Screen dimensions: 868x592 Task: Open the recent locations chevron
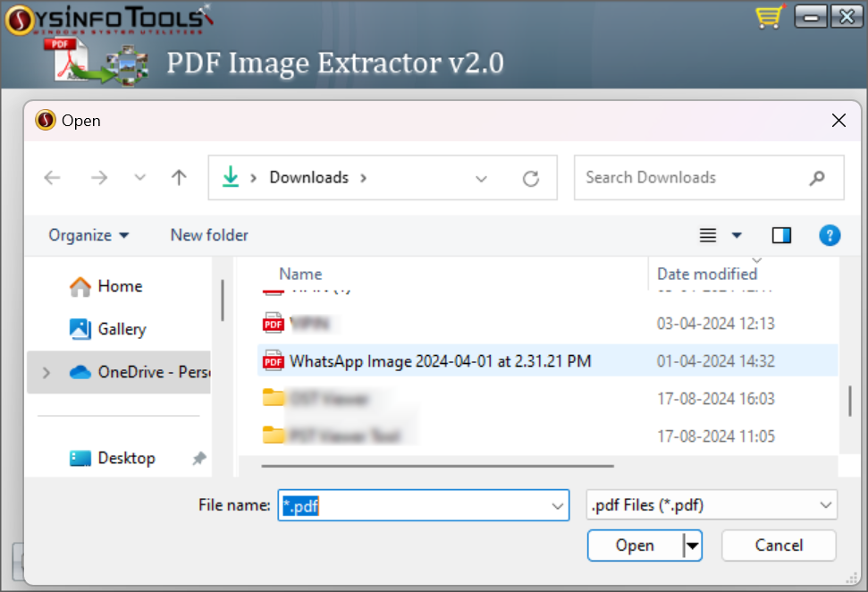pos(140,178)
